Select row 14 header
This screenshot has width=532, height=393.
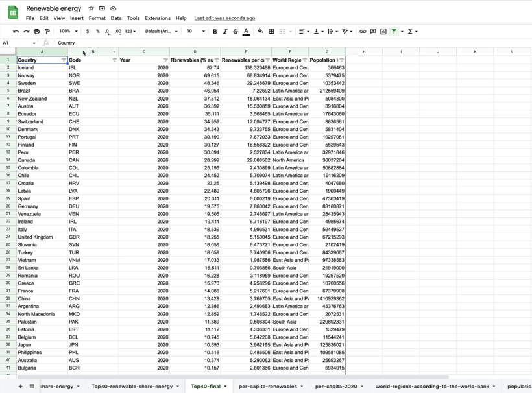(x=8, y=160)
